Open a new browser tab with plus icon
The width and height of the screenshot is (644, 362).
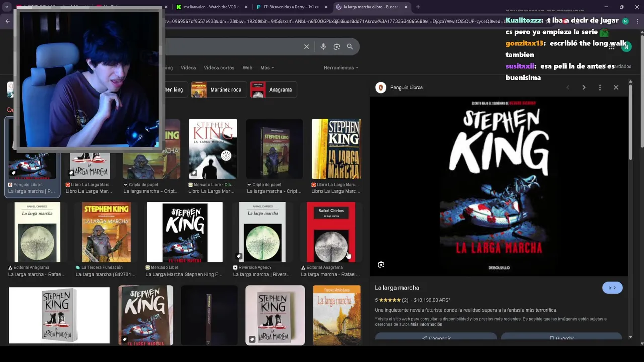[418, 7]
